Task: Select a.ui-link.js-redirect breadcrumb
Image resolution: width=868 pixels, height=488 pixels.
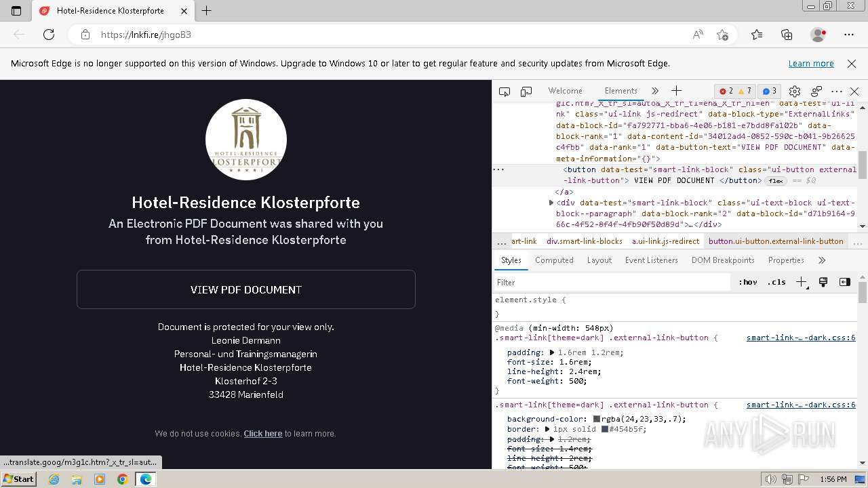Action: (x=665, y=241)
